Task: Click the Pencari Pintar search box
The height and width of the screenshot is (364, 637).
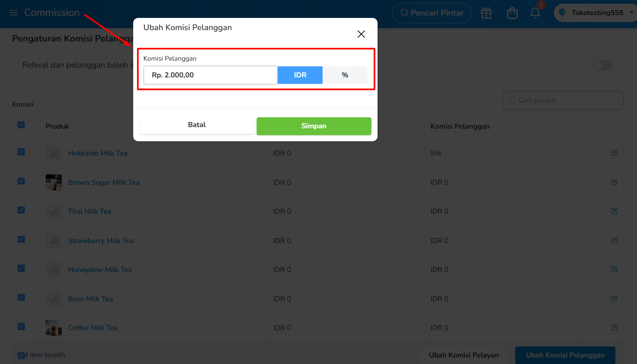Action: coord(432,13)
